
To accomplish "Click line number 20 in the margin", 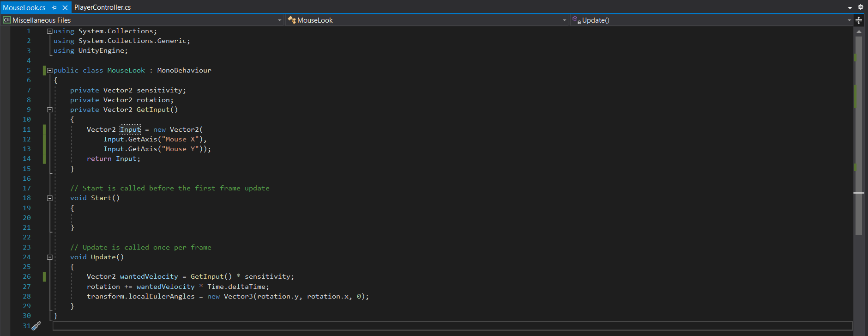I will point(27,218).
